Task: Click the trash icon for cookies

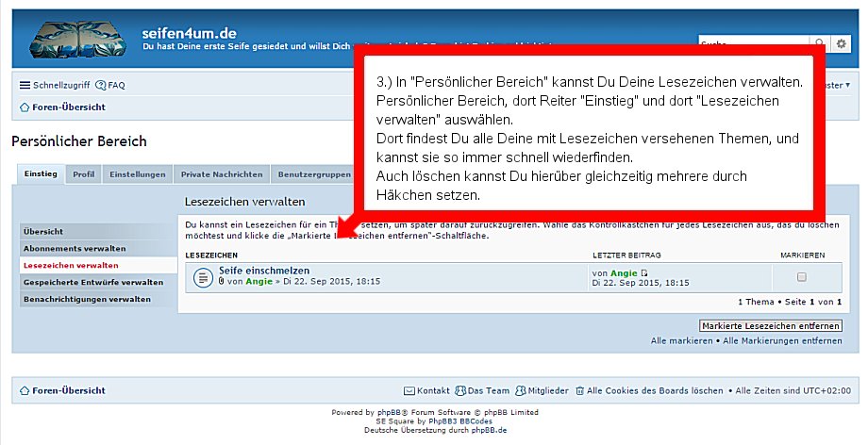Action: pos(579,390)
